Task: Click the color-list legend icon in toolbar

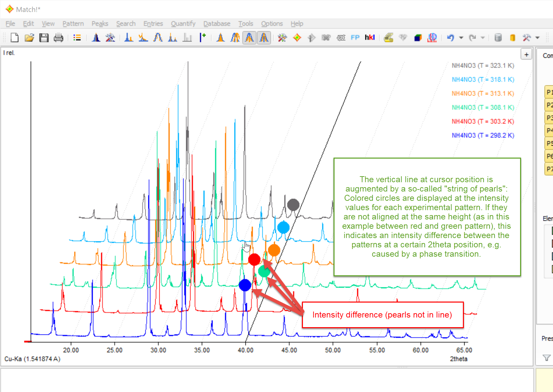Action: click(77, 38)
